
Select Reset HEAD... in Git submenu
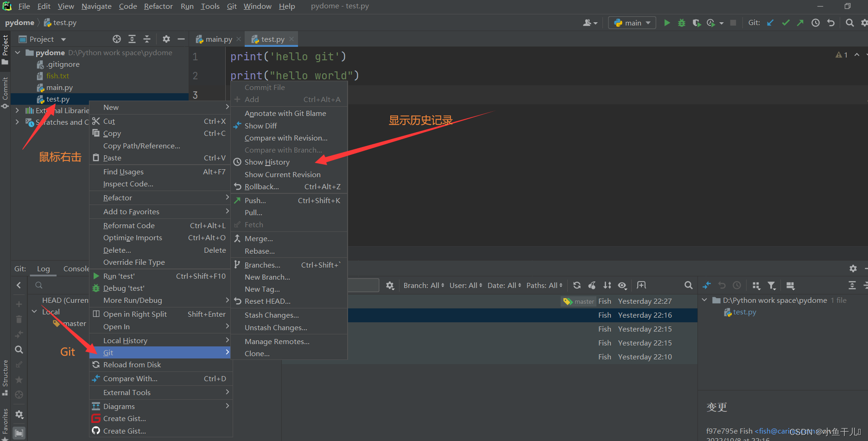(289, 301)
